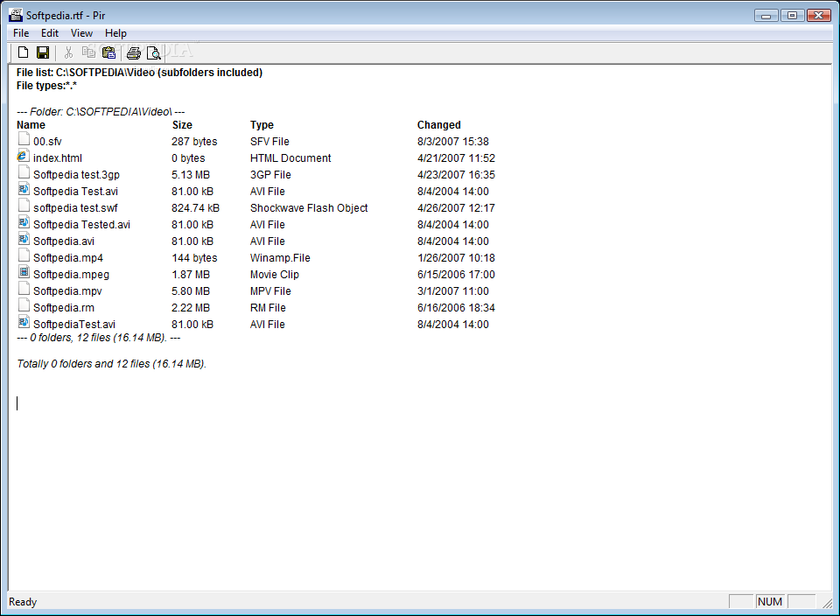840x616 pixels.
Task: Click the file name SoftpediaTest.avi
Action: point(74,324)
